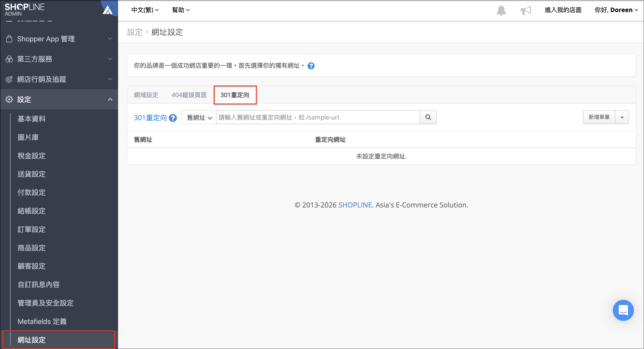Switch to 404錯誤頁面 tab
644x349 pixels.
(x=189, y=95)
